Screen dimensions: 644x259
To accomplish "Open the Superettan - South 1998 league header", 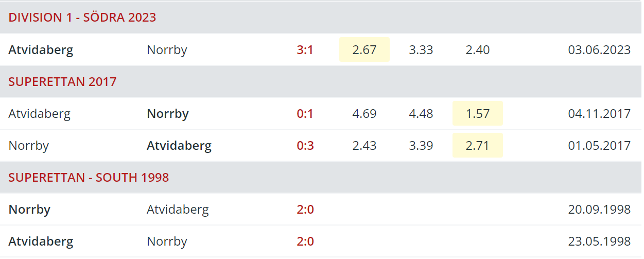I will (321, 177).
